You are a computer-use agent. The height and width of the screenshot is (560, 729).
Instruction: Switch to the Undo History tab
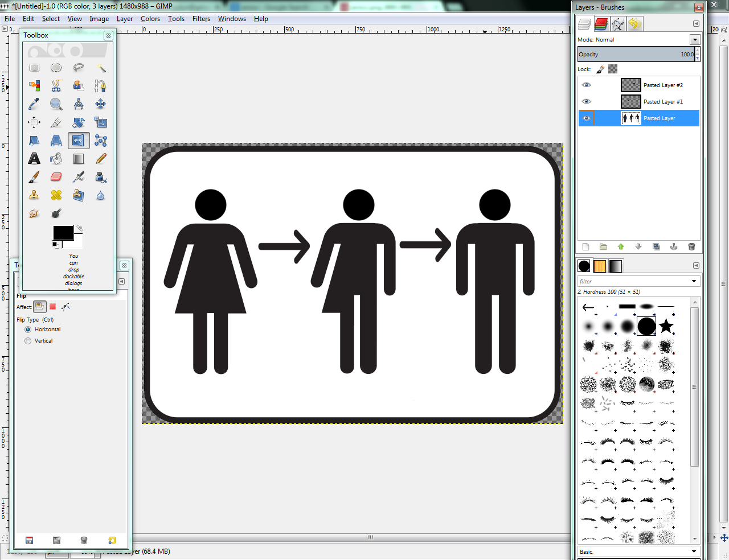(635, 24)
